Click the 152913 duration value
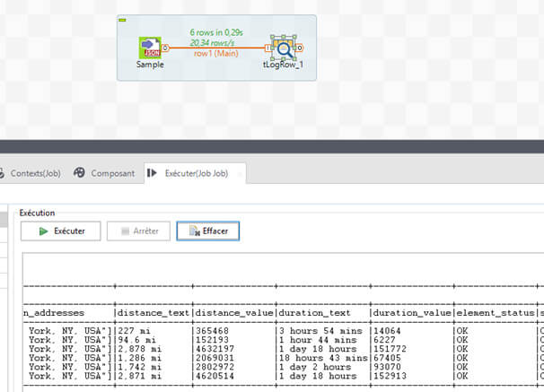544x392 pixels. [x=390, y=376]
